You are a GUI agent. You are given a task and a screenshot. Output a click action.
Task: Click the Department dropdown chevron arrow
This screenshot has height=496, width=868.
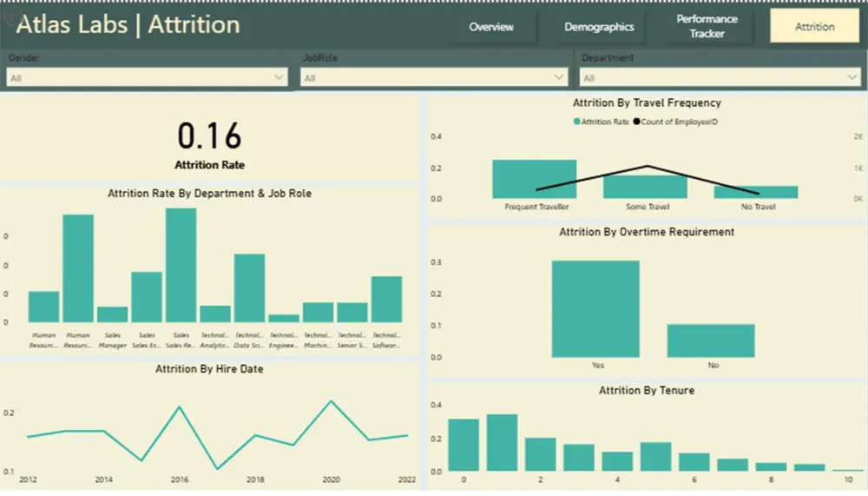tap(852, 77)
